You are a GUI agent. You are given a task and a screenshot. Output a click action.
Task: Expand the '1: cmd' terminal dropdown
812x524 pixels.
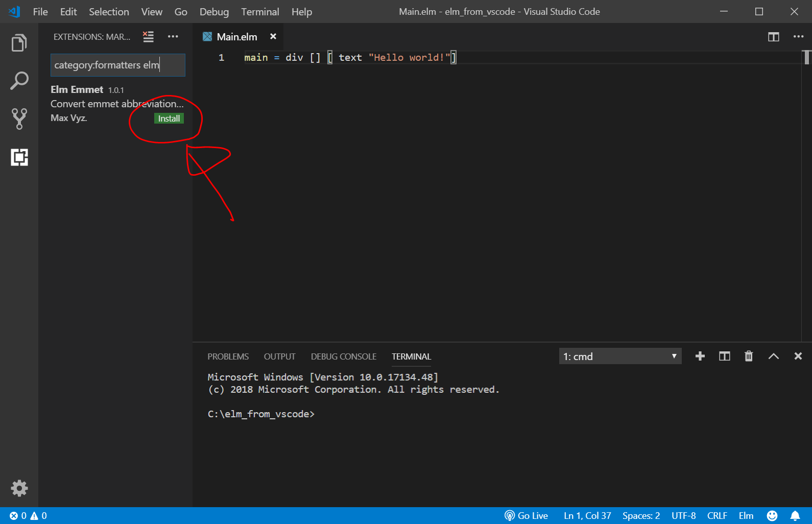(620, 356)
